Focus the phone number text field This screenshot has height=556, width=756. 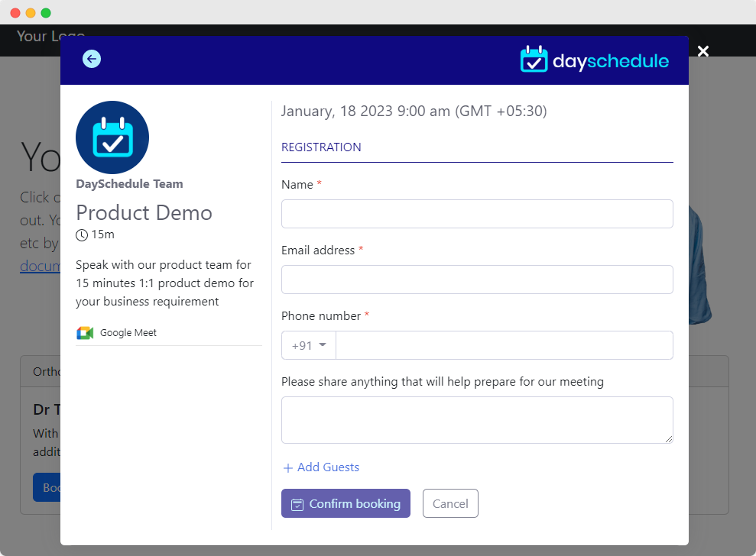point(505,345)
